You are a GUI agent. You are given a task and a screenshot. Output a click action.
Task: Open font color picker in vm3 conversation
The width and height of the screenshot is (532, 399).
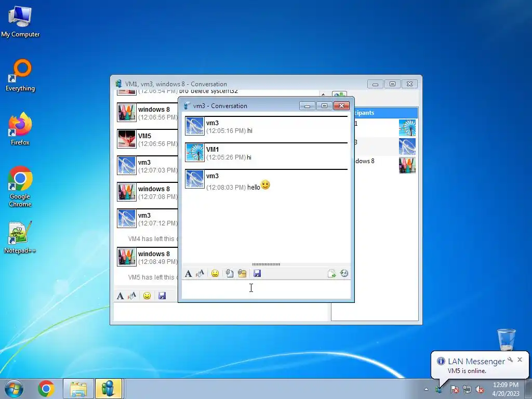(x=200, y=273)
